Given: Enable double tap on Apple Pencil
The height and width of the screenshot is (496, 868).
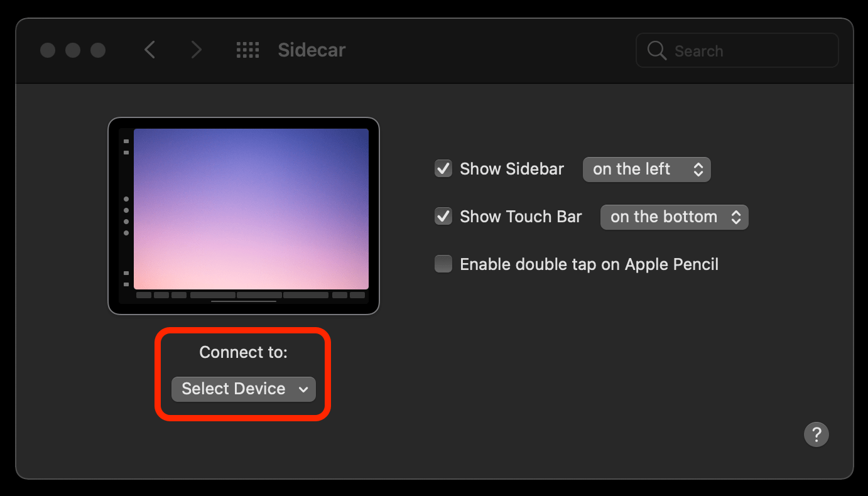Looking at the screenshot, I should [x=443, y=264].
